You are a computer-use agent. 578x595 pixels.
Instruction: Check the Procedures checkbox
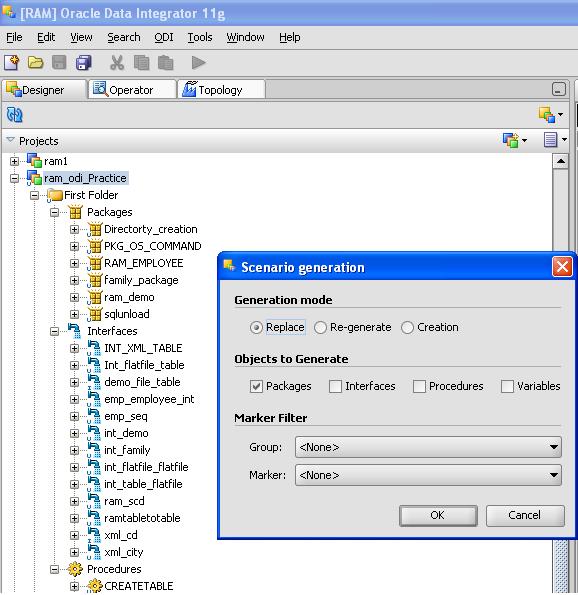pos(419,386)
